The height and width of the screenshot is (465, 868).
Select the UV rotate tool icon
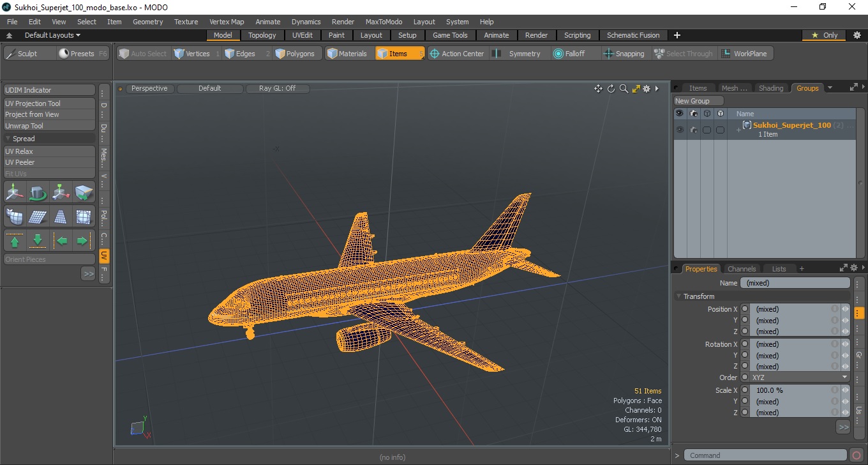point(38,192)
